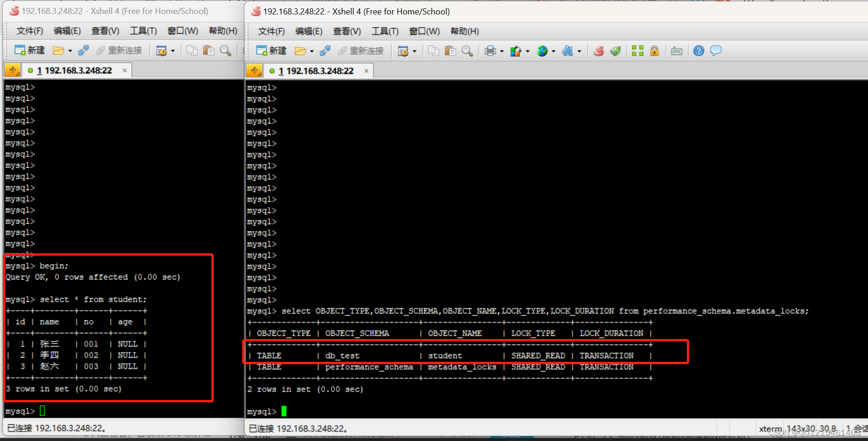Expand open-folder dropdown arrow in left window

(x=70, y=51)
